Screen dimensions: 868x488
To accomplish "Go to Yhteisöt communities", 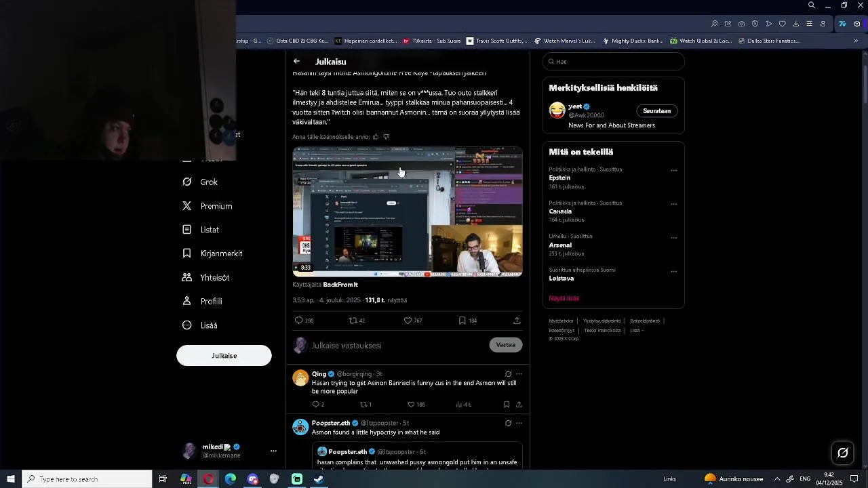I will (206, 278).
